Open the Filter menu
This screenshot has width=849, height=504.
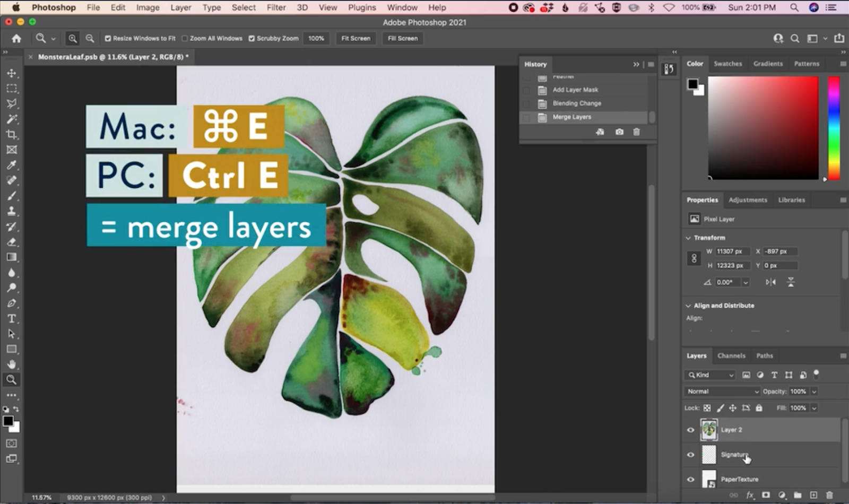(276, 7)
